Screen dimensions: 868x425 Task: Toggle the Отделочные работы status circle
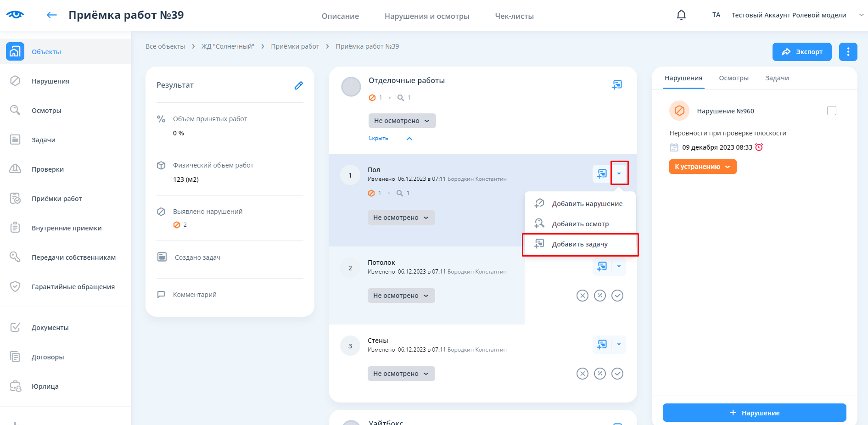(x=351, y=87)
